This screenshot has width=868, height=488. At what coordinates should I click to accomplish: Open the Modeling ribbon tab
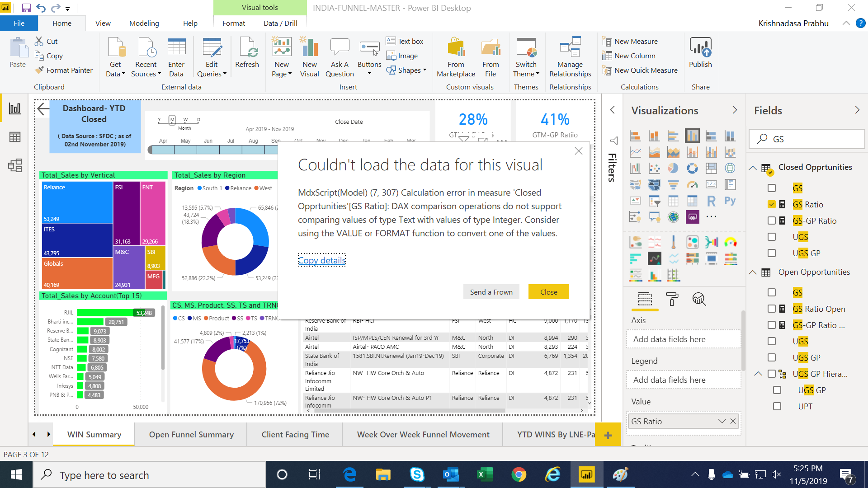pos(144,23)
